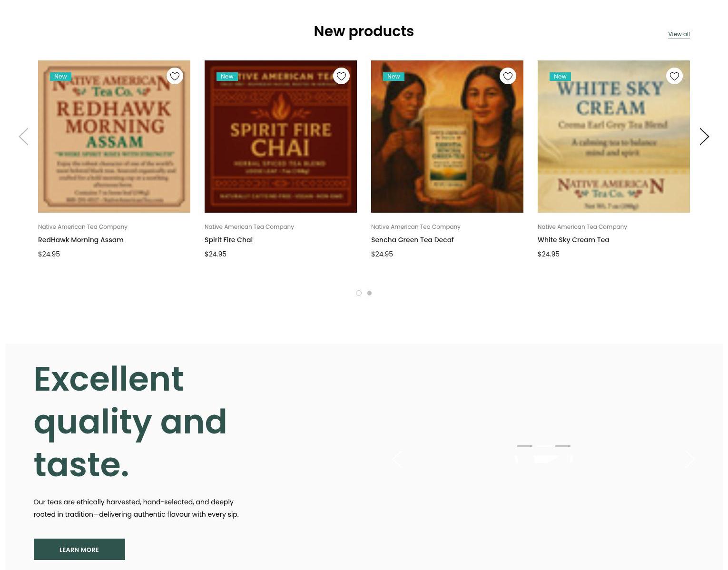Add RedHawk Morning Assam to wishlist
The height and width of the screenshot is (570, 728).
coord(175,76)
